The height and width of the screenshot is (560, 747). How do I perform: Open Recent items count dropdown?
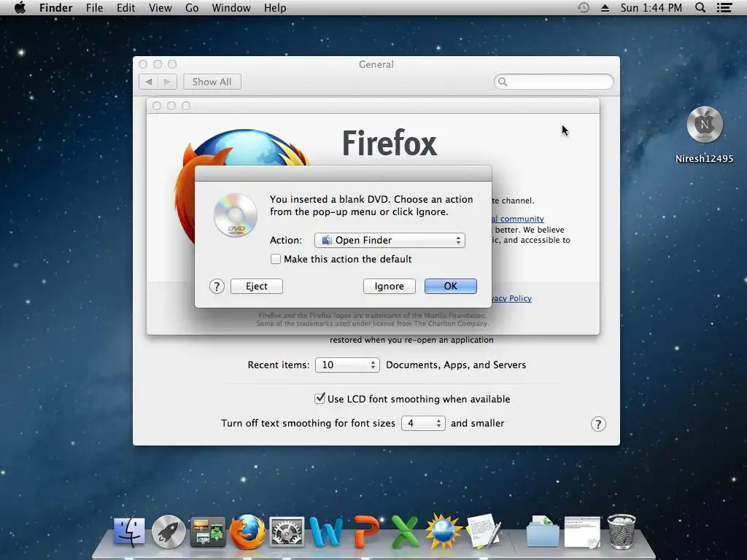pos(347,365)
